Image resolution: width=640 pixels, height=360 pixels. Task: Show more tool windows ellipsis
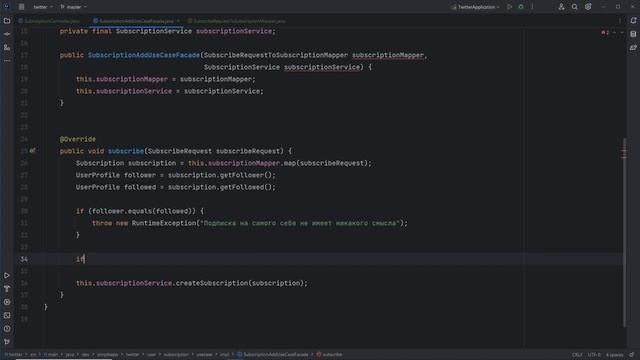click(7, 60)
